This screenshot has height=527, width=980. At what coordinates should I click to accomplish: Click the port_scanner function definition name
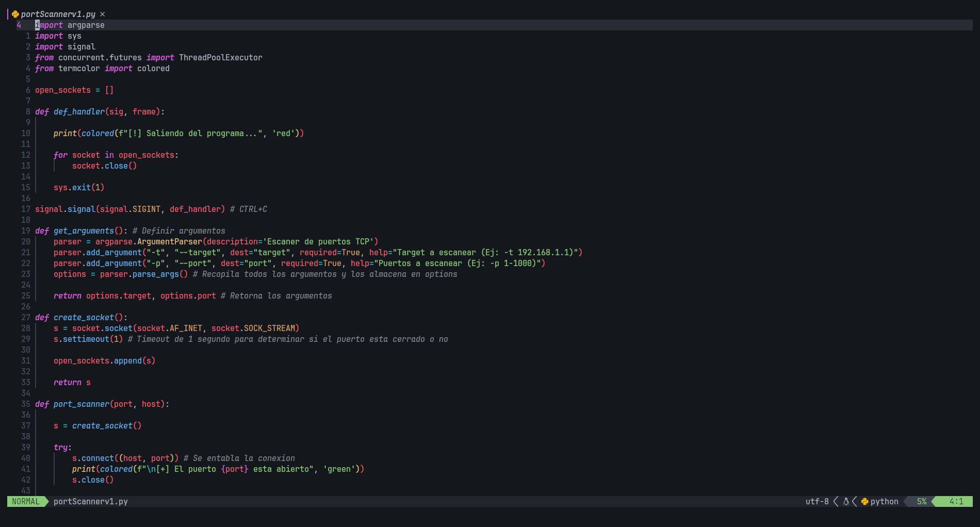pos(81,404)
